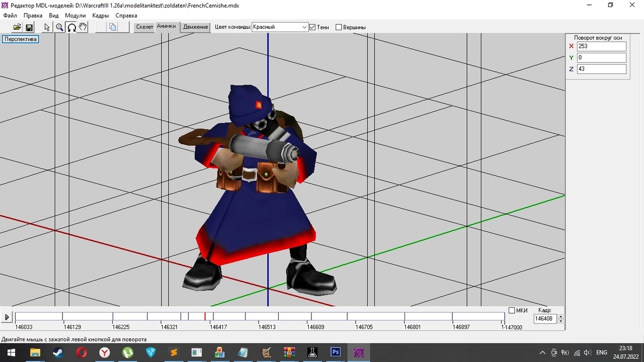Screen dimensions: 644x362
Task: Click the Wi-Fi network tray icon
Action: [x=577, y=352]
